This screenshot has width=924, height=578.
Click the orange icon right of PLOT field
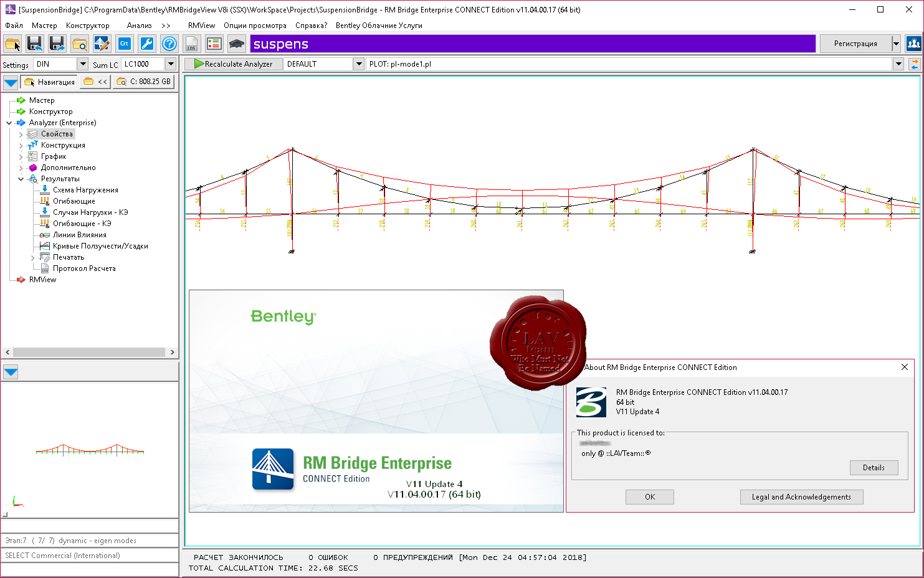tap(914, 64)
